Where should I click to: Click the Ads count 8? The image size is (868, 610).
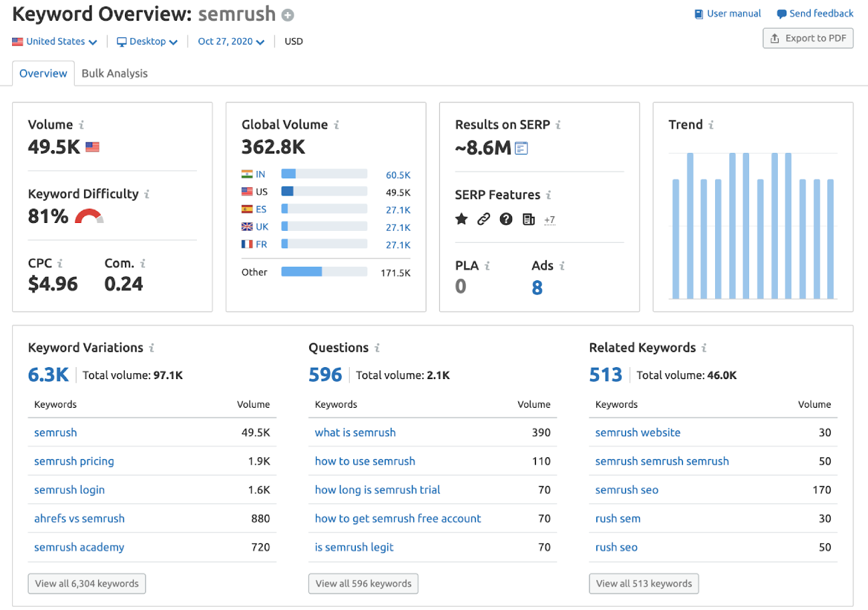click(x=537, y=288)
